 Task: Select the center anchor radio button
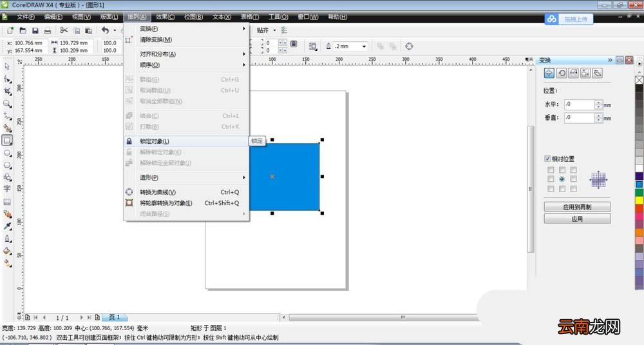pyautogui.click(x=562, y=179)
